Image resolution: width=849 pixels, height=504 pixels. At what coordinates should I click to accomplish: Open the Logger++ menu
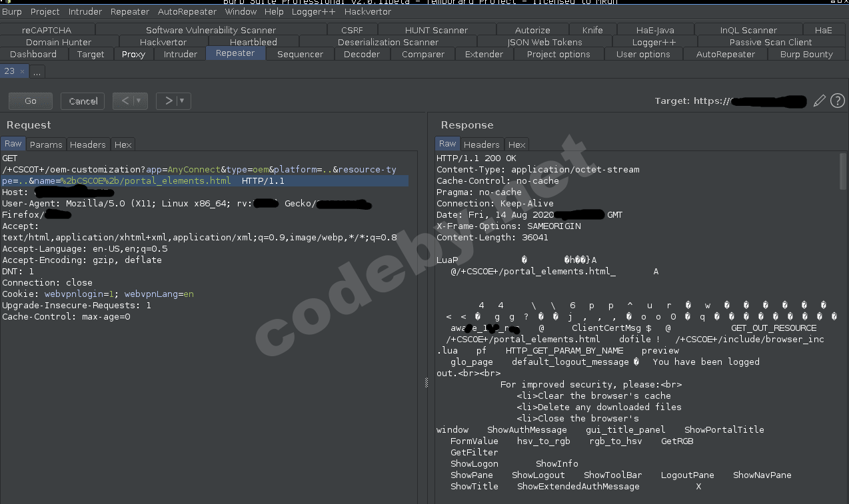coord(315,11)
